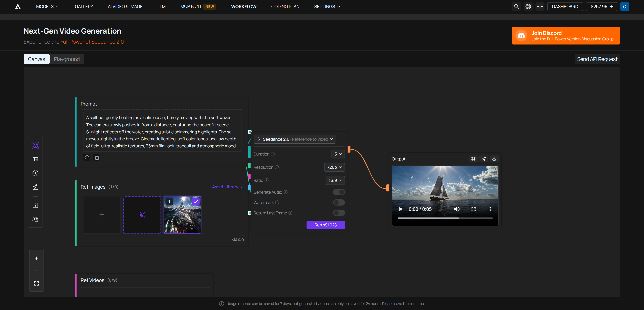This screenshot has width=644, height=310.
Task: Click the user avatar C
Action: point(624,7)
